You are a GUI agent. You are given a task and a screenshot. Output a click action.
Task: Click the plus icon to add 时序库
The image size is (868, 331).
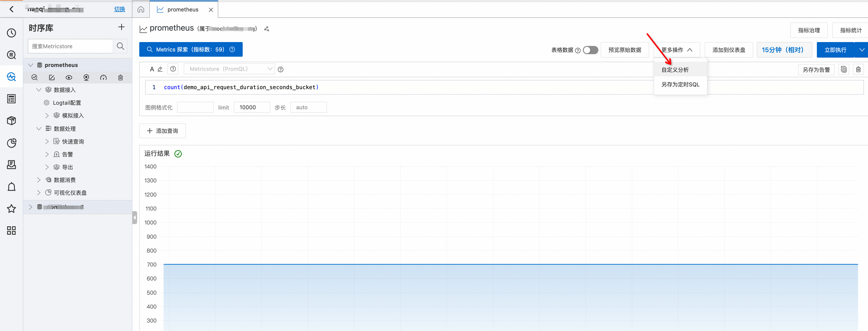coord(121,27)
